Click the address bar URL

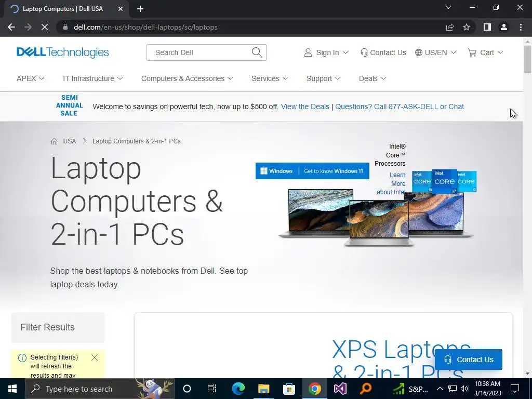point(145,27)
